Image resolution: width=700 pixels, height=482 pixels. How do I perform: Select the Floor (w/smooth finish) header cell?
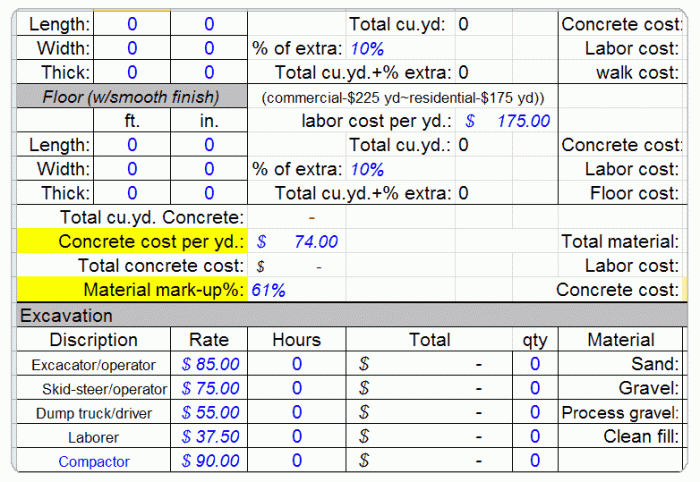tap(131, 97)
